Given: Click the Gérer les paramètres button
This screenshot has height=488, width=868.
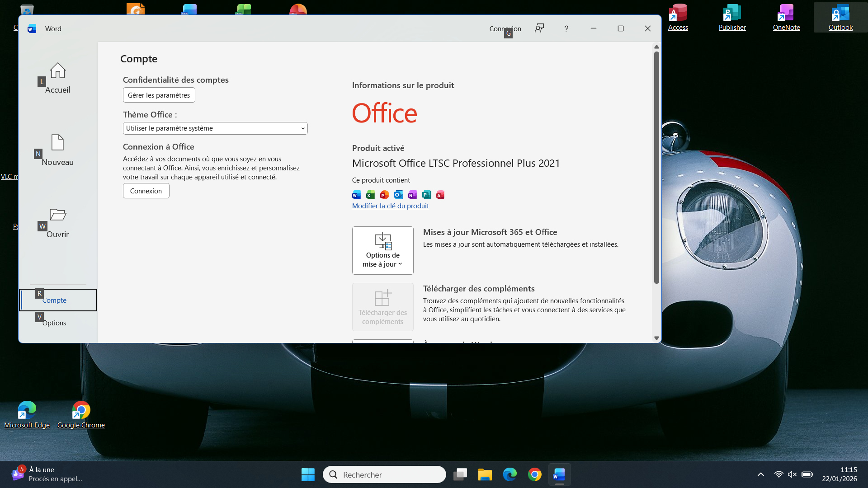Looking at the screenshot, I should [159, 95].
